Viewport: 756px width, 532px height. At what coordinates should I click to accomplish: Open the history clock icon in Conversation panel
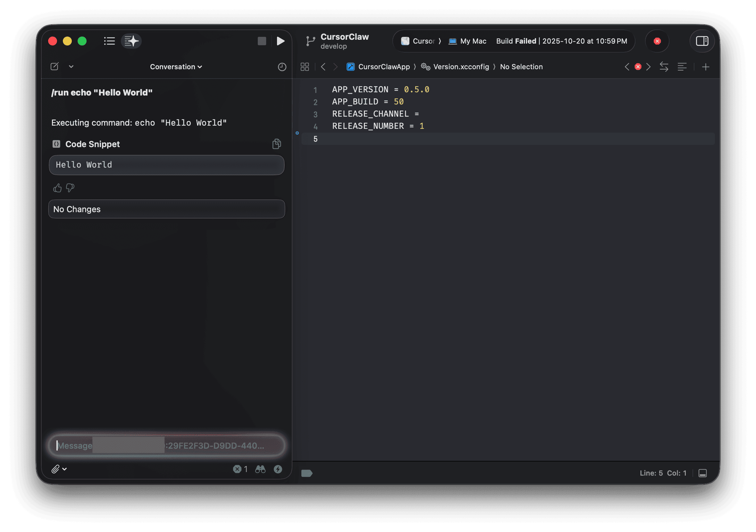point(281,67)
